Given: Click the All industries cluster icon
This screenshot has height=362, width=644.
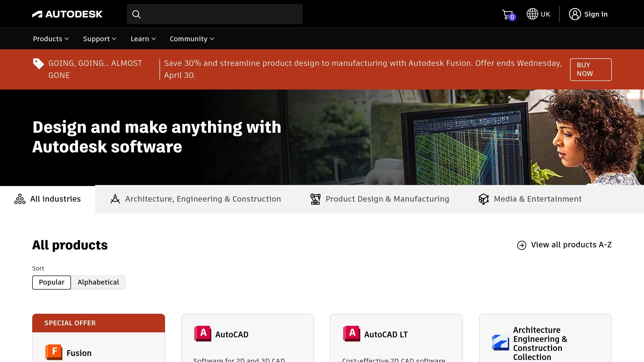Looking at the screenshot, I should pos(20,199).
